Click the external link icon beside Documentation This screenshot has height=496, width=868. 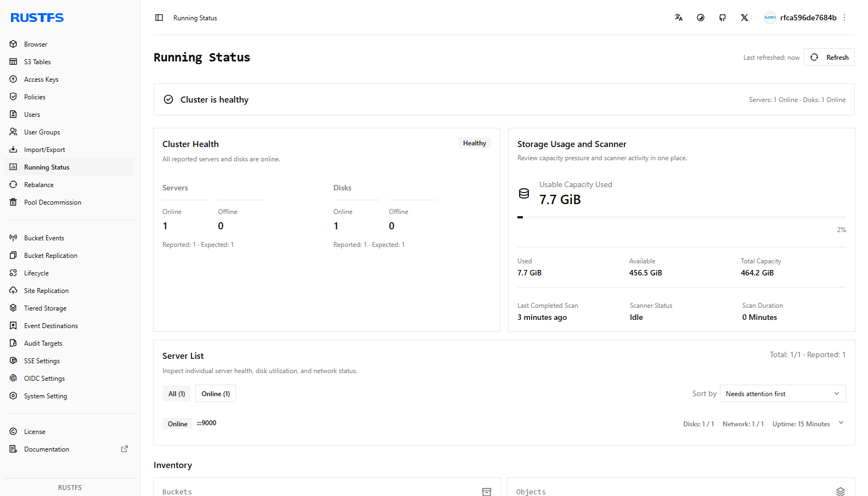tap(125, 449)
